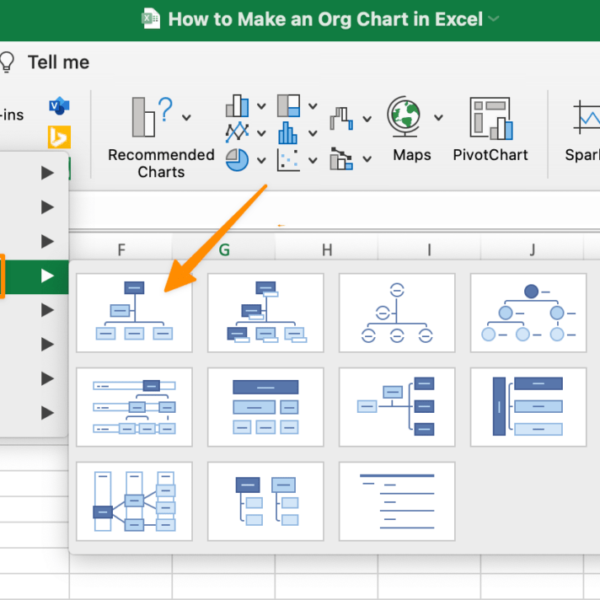The height and width of the screenshot is (600, 600).
Task: Select the Organization Chart layout thumbnail
Action: (x=134, y=312)
